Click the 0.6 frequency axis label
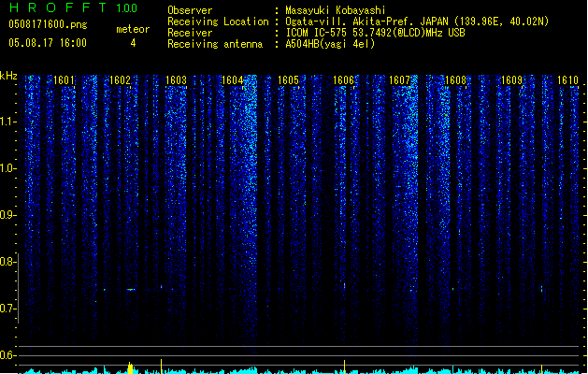 [7, 355]
